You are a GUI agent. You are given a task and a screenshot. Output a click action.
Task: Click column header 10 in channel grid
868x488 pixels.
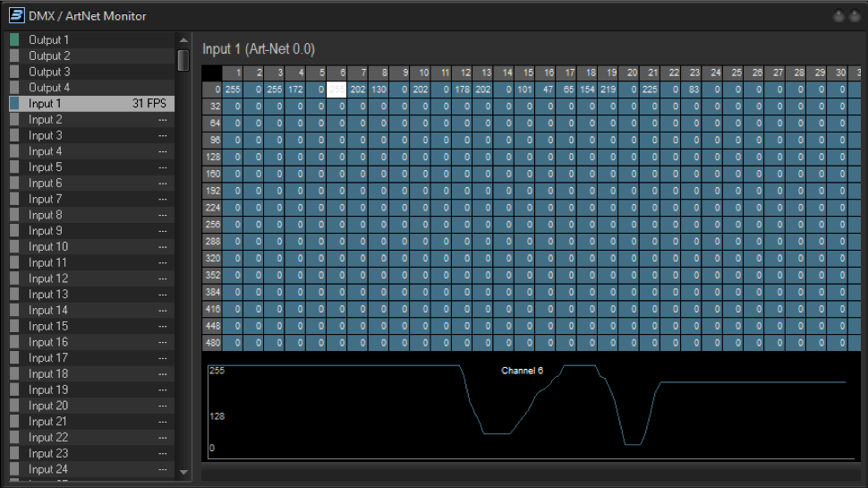click(x=421, y=73)
